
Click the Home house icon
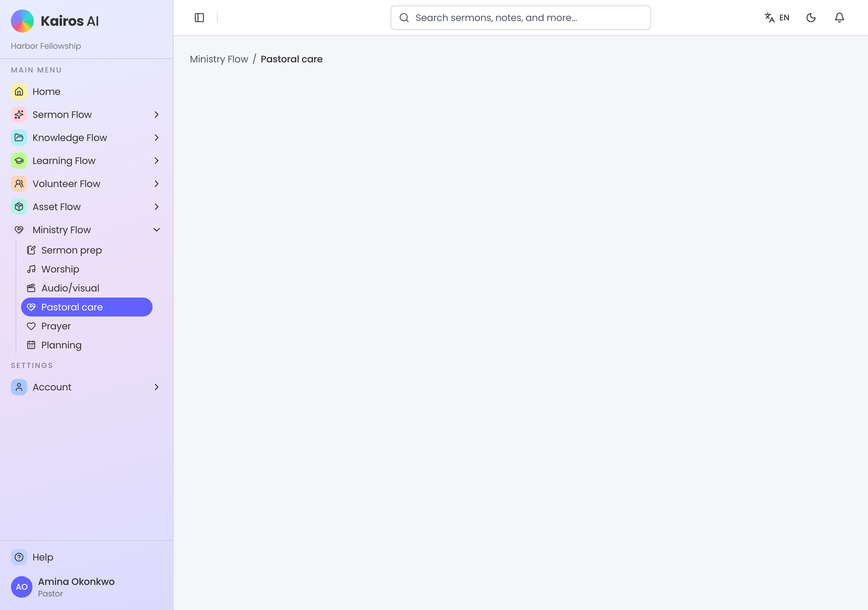point(19,91)
